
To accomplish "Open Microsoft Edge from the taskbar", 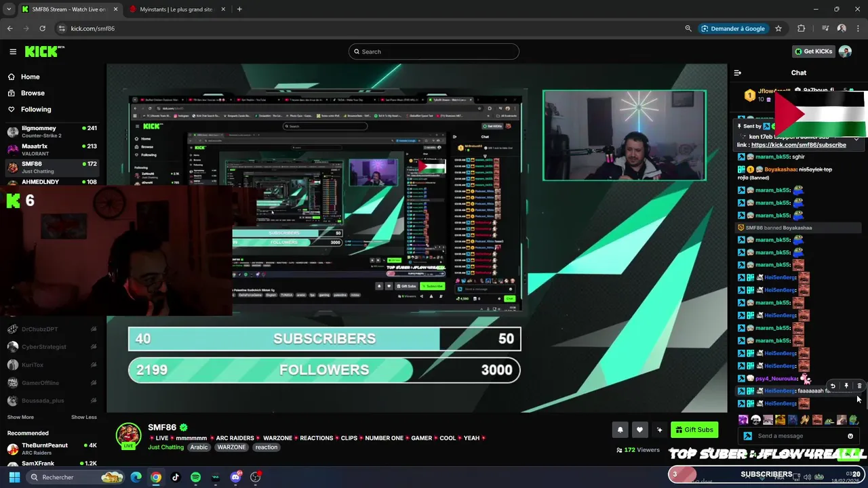I will pyautogui.click(x=136, y=477).
